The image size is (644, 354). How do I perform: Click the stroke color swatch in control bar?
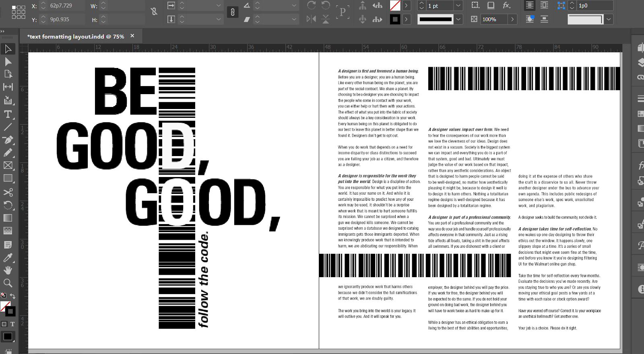tap(395, 19)
